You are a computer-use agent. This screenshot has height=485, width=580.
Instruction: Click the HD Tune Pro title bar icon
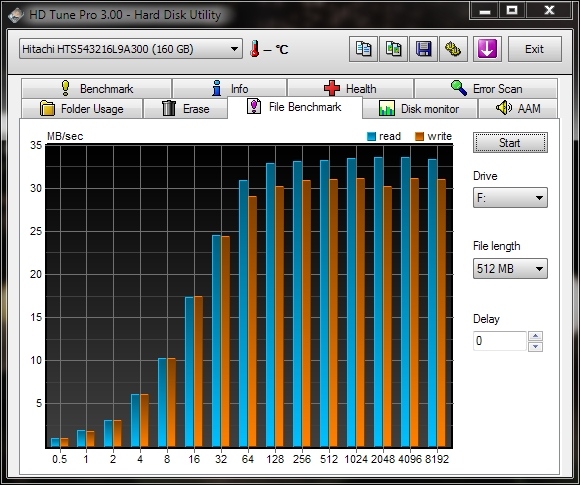16,15
